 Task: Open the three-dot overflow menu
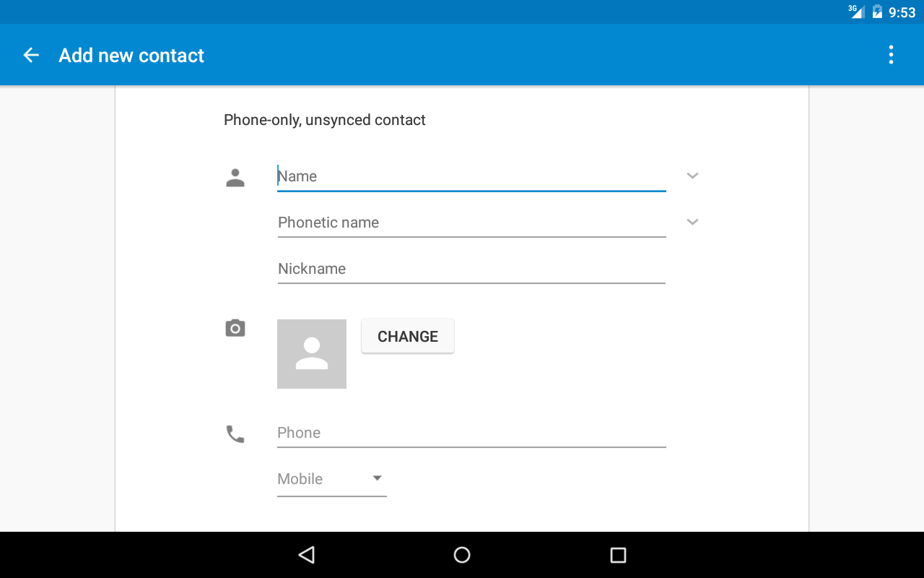click(x=891, y=55)
